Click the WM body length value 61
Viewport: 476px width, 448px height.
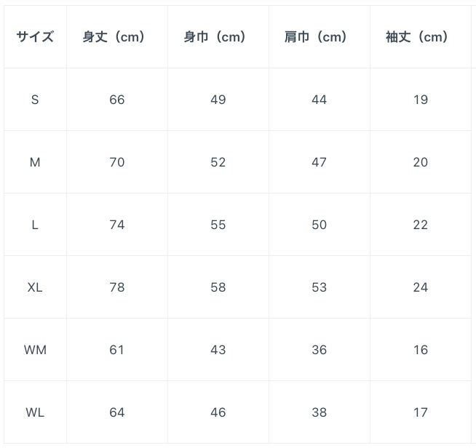(117, 350)
